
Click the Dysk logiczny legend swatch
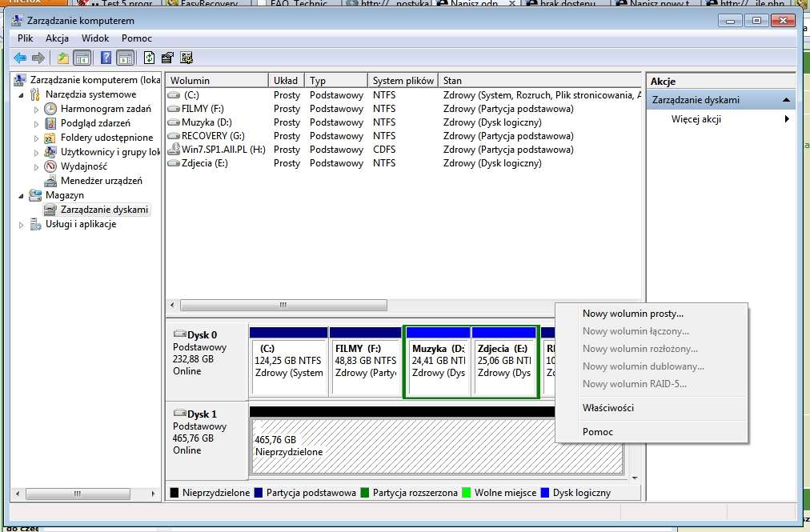pos(544,493)
